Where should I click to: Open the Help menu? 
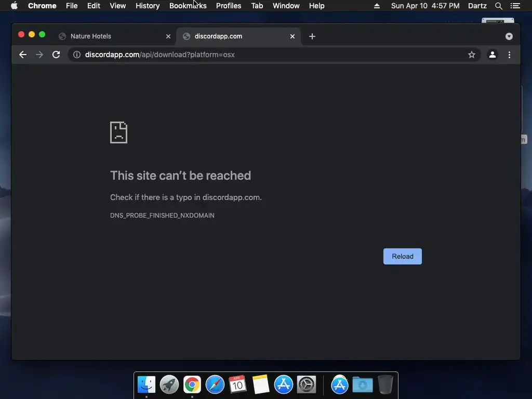click(x=316, y=6)
